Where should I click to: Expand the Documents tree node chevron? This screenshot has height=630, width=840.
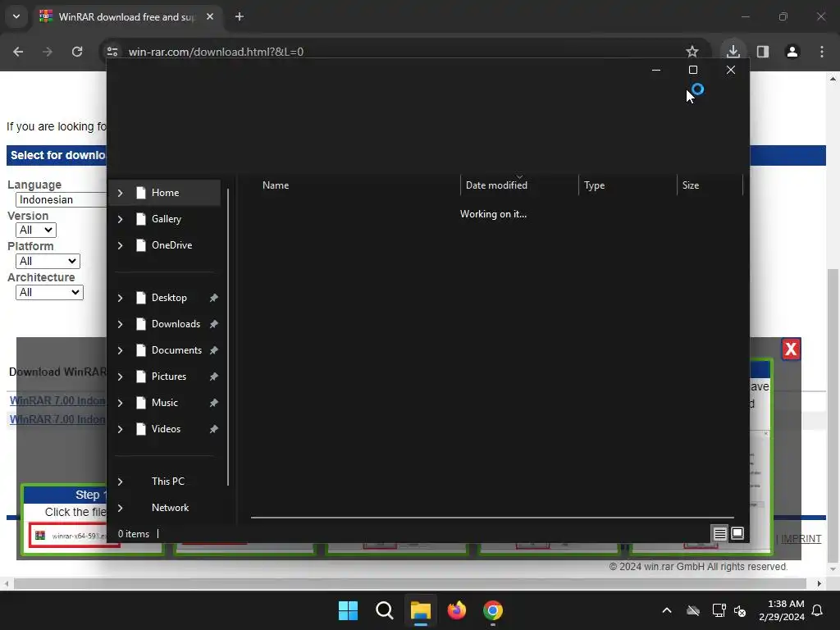[x=120, y=350]
